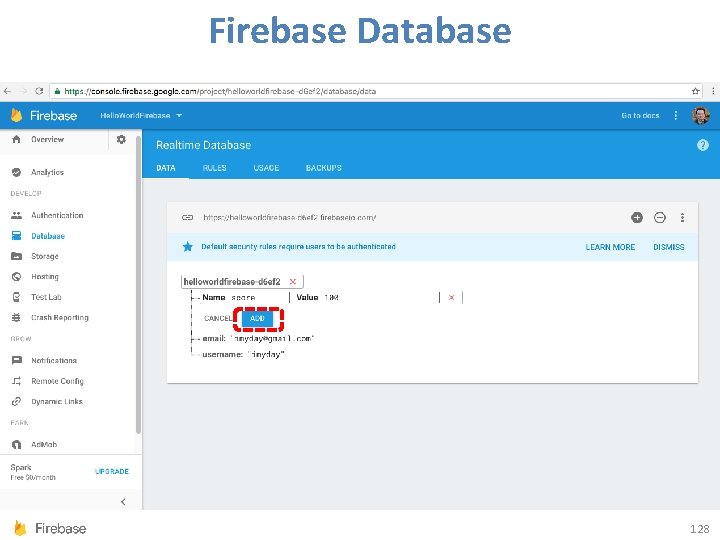
Task: Switch to the BACKUPS tab
Action: (x=324, y=168)
